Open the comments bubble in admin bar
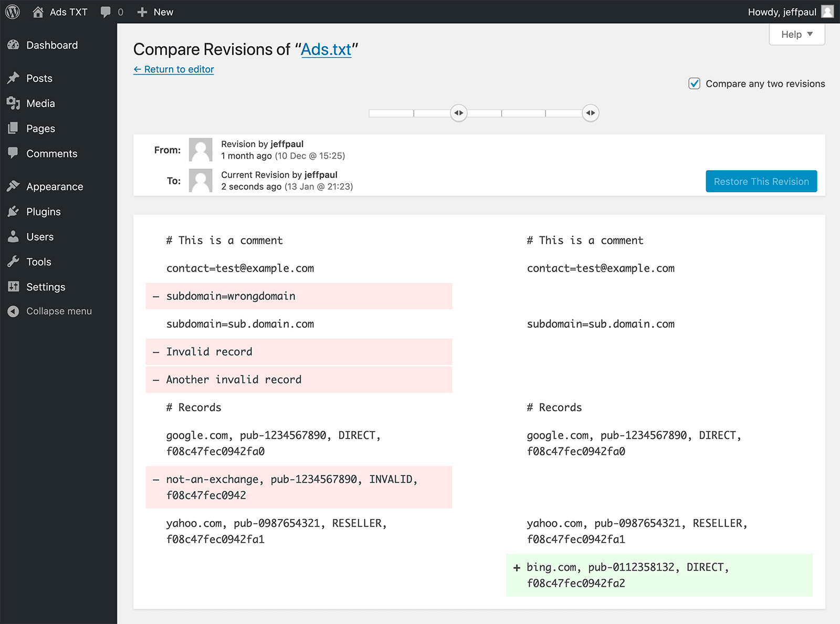The width and height of the screenshot is (840, 624). point(106,12)
